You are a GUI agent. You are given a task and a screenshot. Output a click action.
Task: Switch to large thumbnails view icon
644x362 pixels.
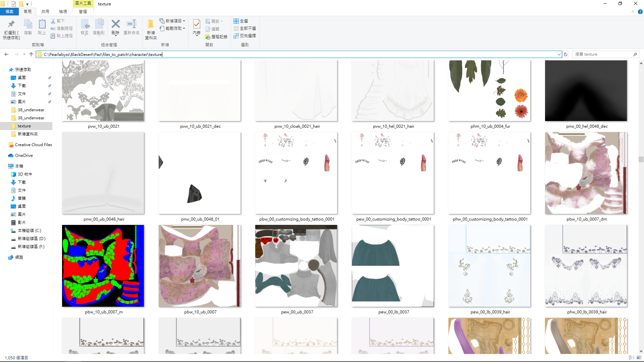[639, 358]
